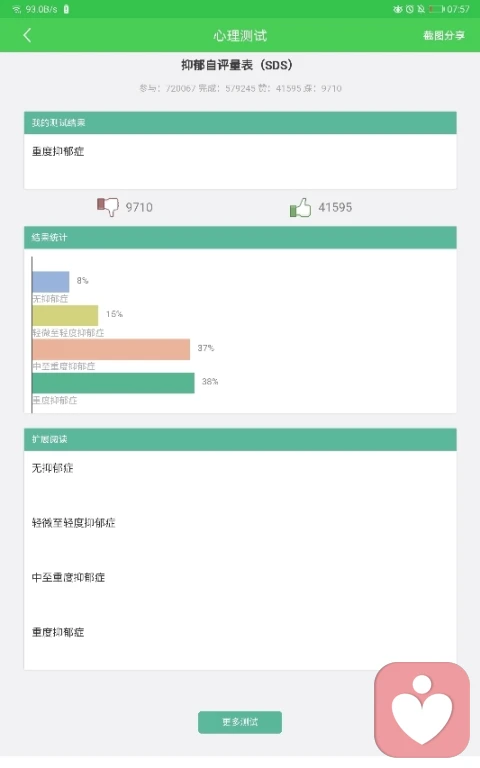Tap the WiFi icon in status bar
Viewport: 480px width, 768px height.
(17, 9)
